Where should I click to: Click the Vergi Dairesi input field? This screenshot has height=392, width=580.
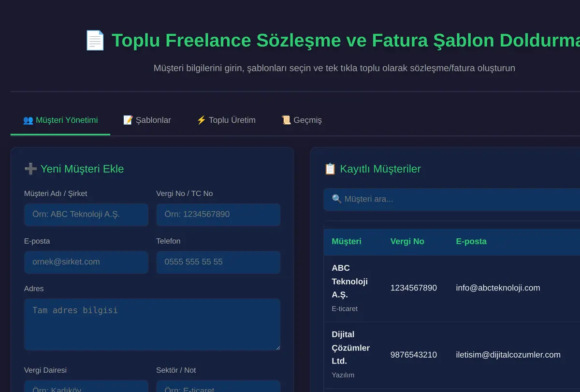[86, 386]
